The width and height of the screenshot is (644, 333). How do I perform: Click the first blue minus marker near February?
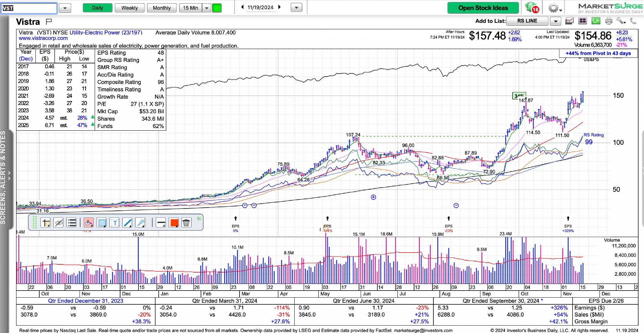click(x=245, y=205)
